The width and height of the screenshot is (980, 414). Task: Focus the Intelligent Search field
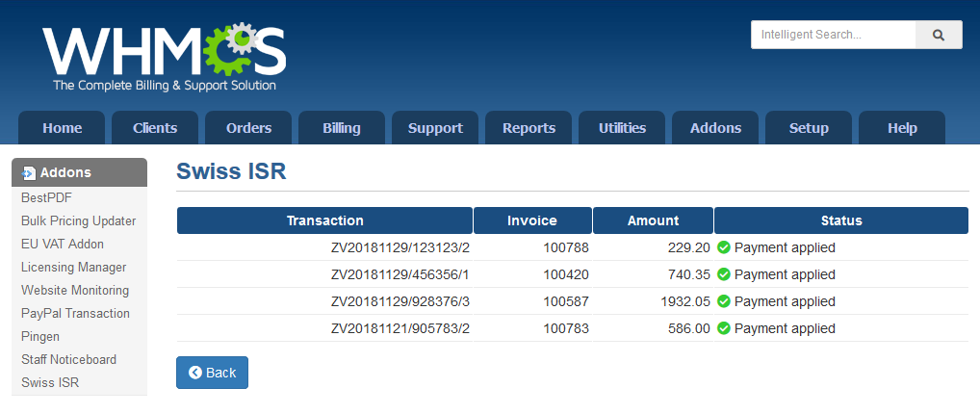click(833, 35)
